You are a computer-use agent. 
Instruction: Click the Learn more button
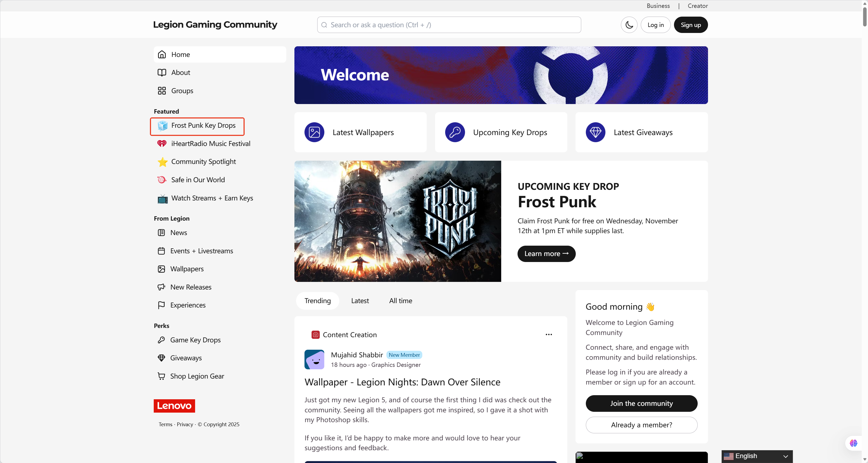(x=546, y=254)
